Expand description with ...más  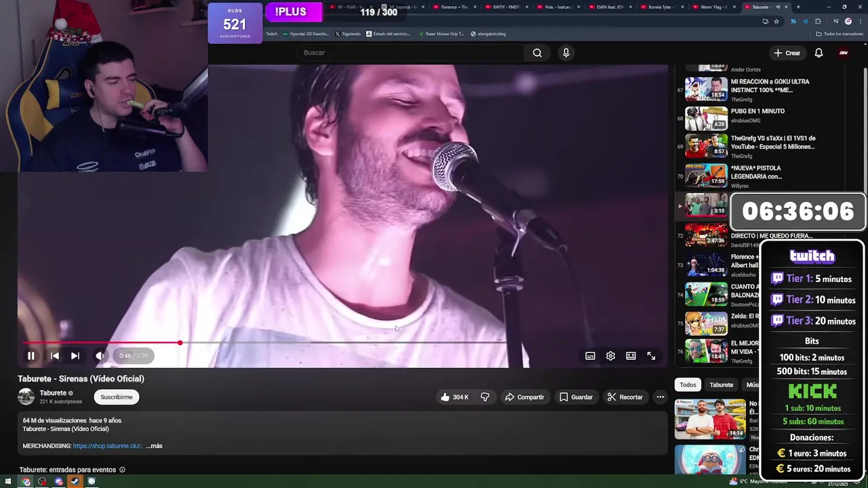154,446
